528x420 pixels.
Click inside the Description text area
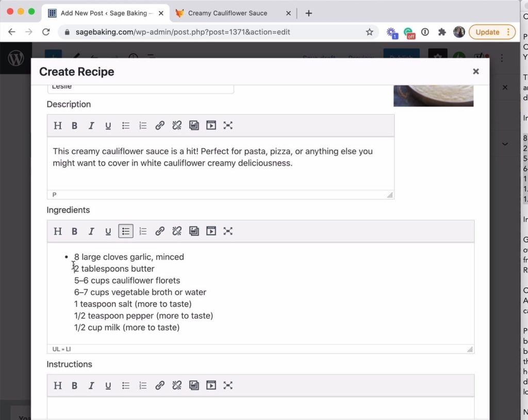[221, 164]
